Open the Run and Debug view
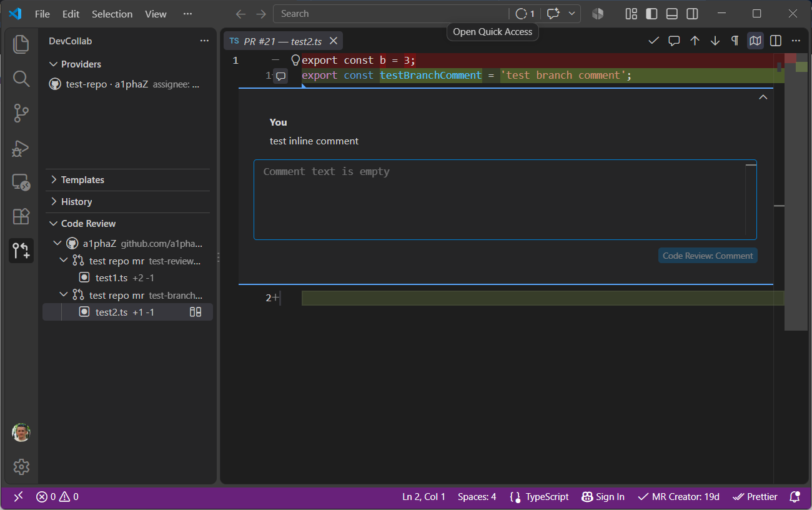This screenshot has width=812, height=510. pos(21,148)
